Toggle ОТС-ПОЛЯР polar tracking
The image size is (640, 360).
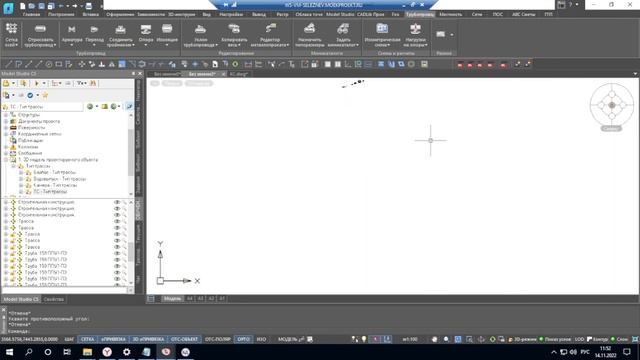[218, 339]
